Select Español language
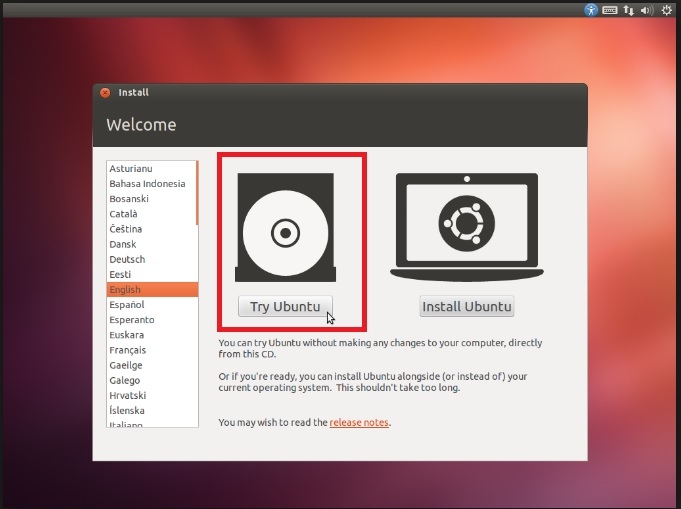The height and width of the screenshot is (509, 681). click(x=152, y=305)
